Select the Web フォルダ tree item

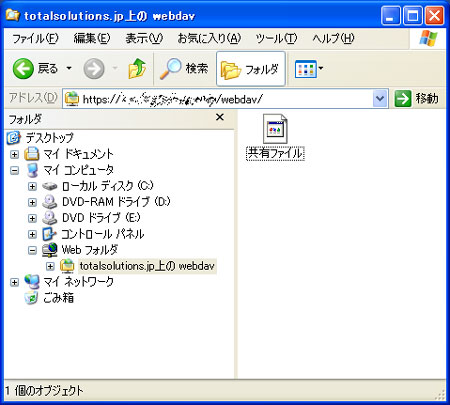tap(90, 250)
